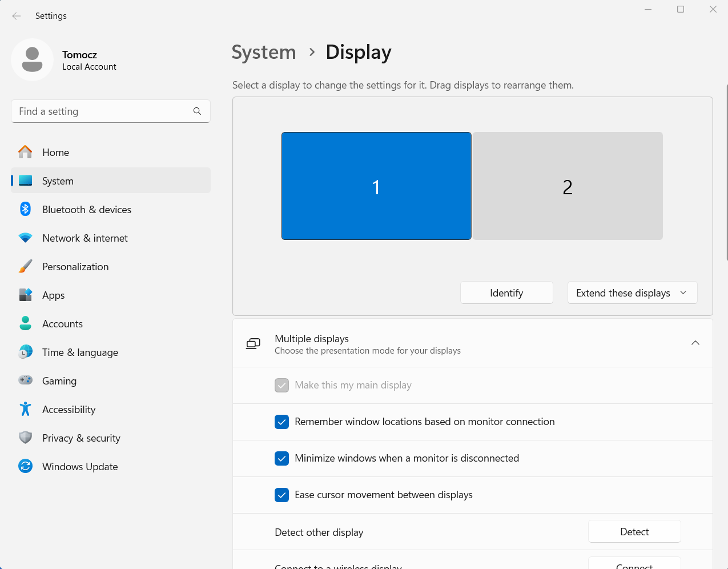Open Home settings page label
Viewport: 728px width, 569px height.
(x=55, y=153)
